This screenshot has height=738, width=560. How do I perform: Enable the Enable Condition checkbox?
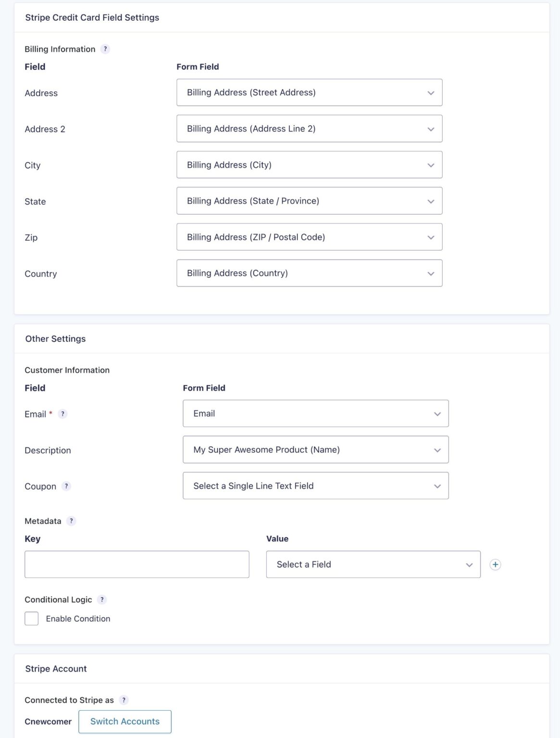pos(31,618)
